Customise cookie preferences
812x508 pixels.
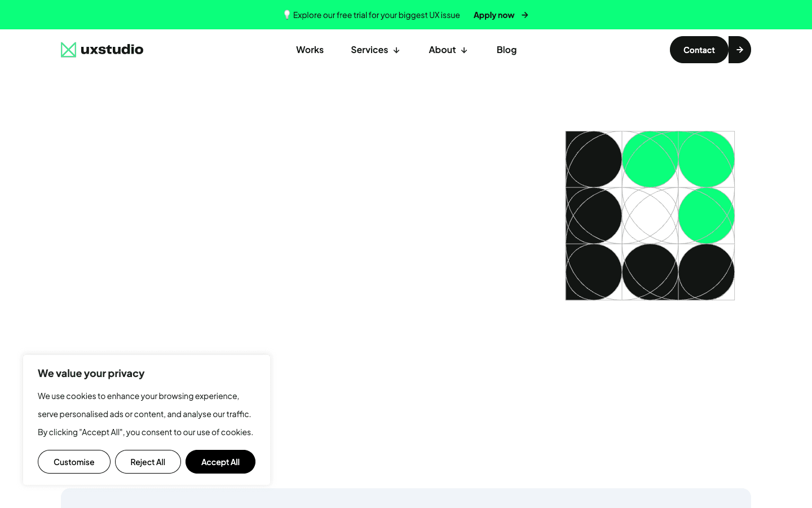(74, 462)
